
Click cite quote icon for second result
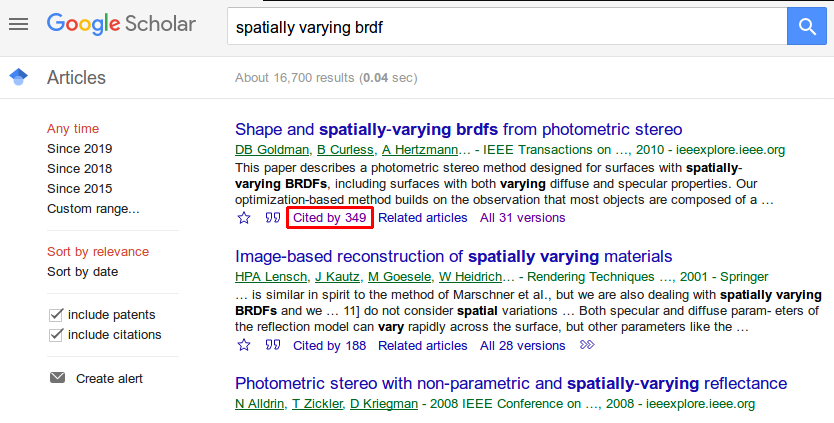pyautogui.click(x=272, y=346)
